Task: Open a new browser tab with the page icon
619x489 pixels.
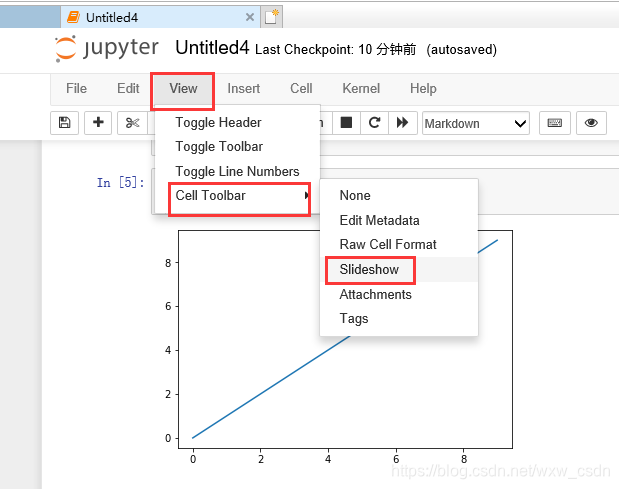Action: [x=272, y=17]
